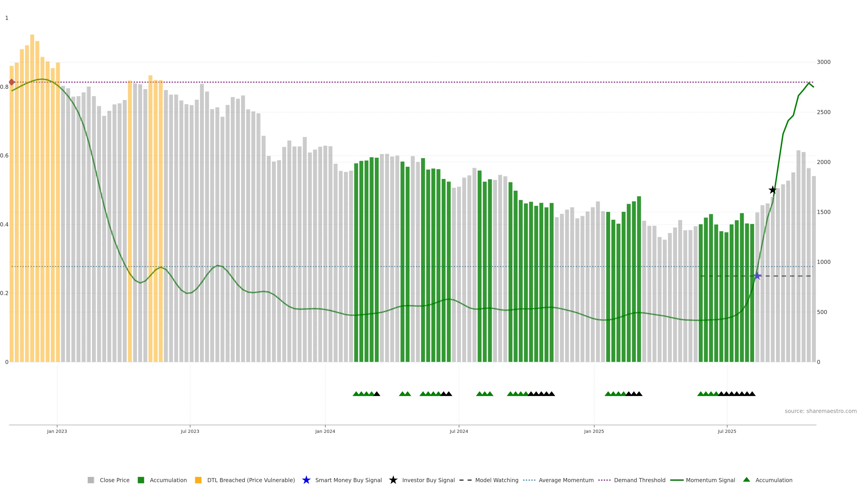Click Momentum Signal legend label
868x488 pixels.
(x=710, y=480)
